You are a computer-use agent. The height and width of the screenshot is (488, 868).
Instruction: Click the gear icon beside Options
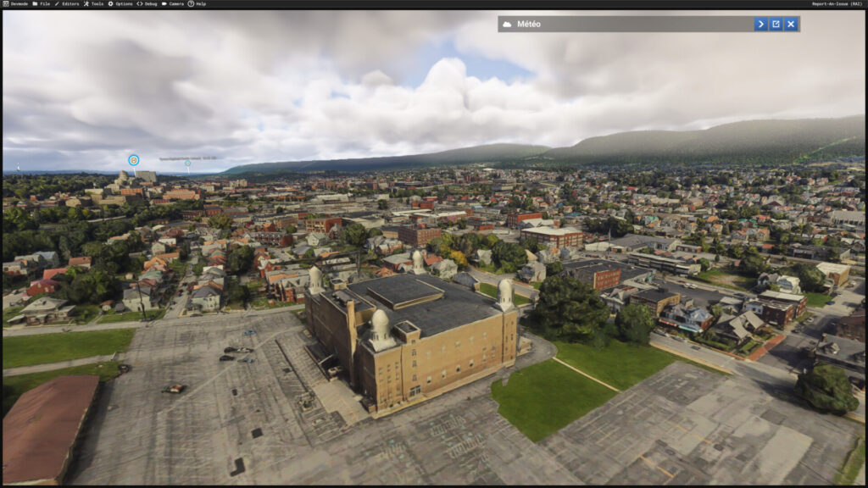click(110, 4)
